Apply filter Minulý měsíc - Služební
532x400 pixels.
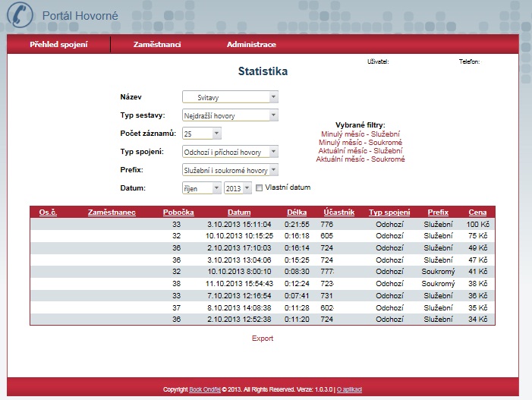pyautogui.click(x=360, y=134)
